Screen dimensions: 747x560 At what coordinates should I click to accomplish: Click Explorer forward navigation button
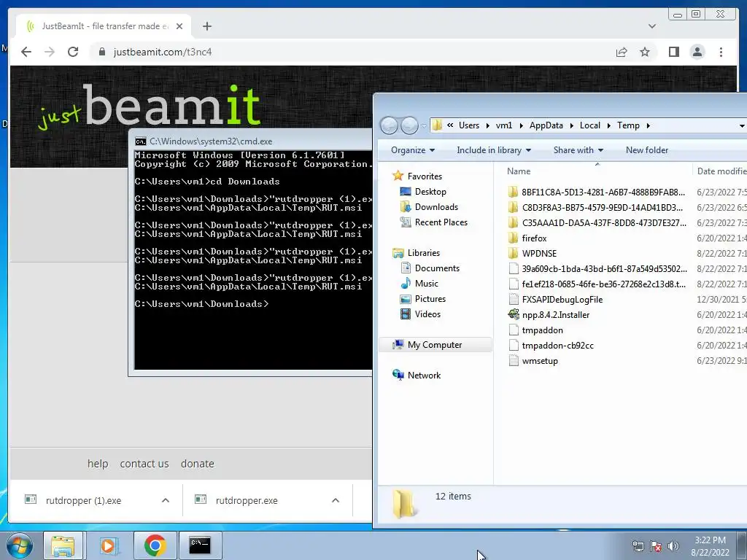point(409,125)
